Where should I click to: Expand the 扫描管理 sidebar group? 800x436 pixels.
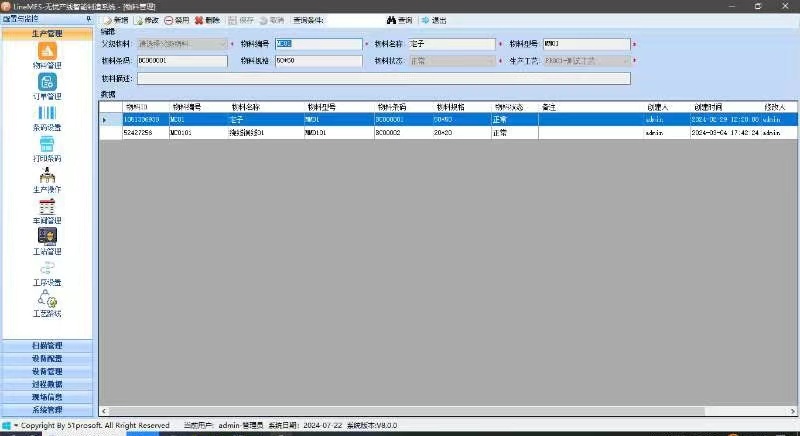click(x=47, y=346)
